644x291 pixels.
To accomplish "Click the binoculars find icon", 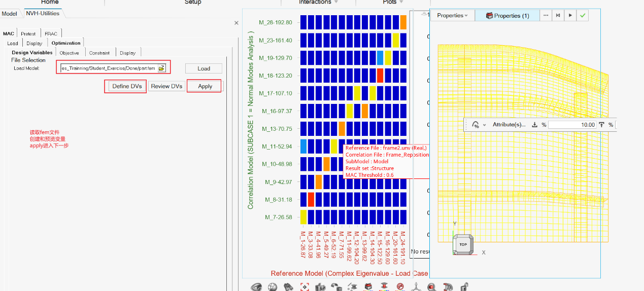I will [x=289, y=287].
